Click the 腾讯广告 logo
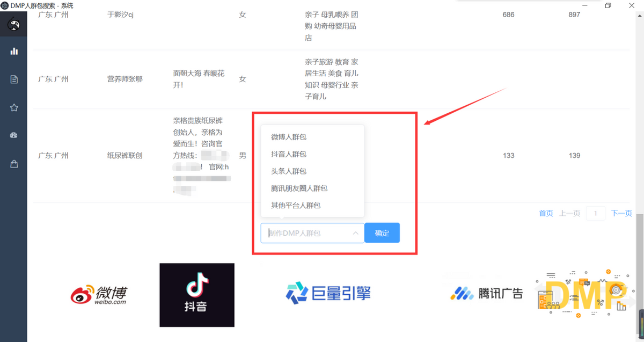This screenshot has height=342, width=644. pyautogui.click(x=486, y=293)
